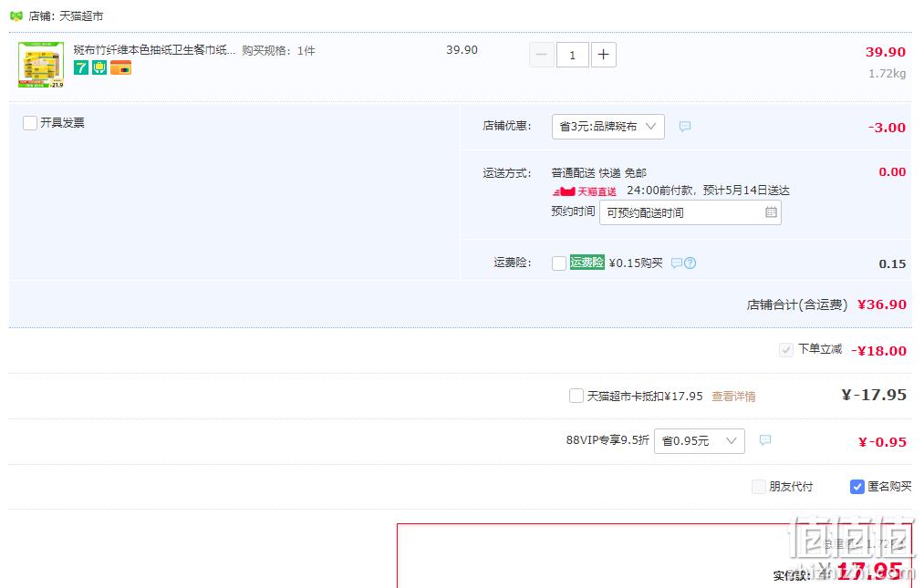Click the 购买规格: 1件 text
Image resolution: width=924 pixels, height=588 pixels.
pyautogui.click(x=278, y=51)
